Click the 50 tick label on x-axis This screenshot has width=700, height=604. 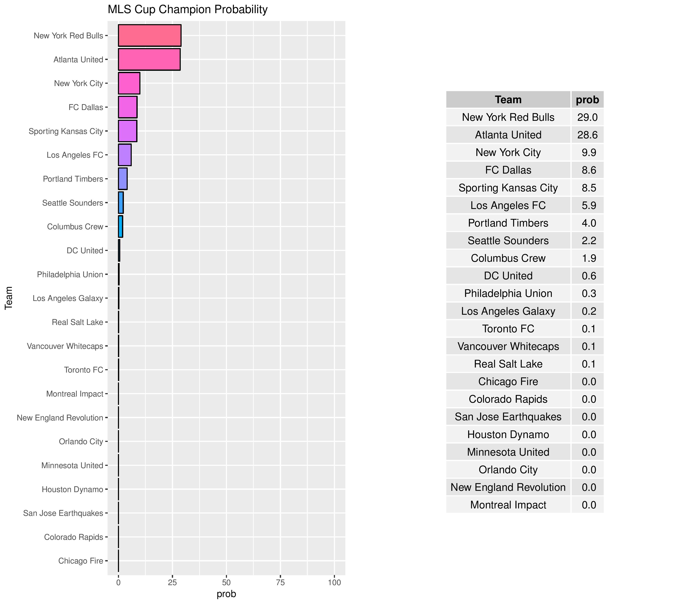point(226,582)
